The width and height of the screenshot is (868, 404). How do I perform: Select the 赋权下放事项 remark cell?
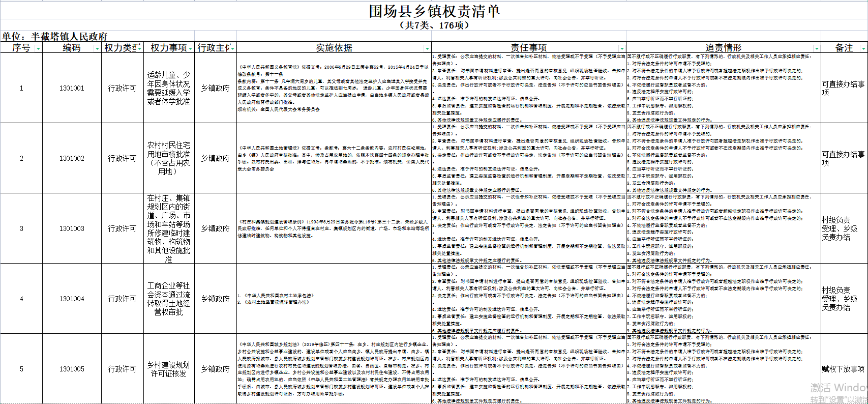pos(844,369)
